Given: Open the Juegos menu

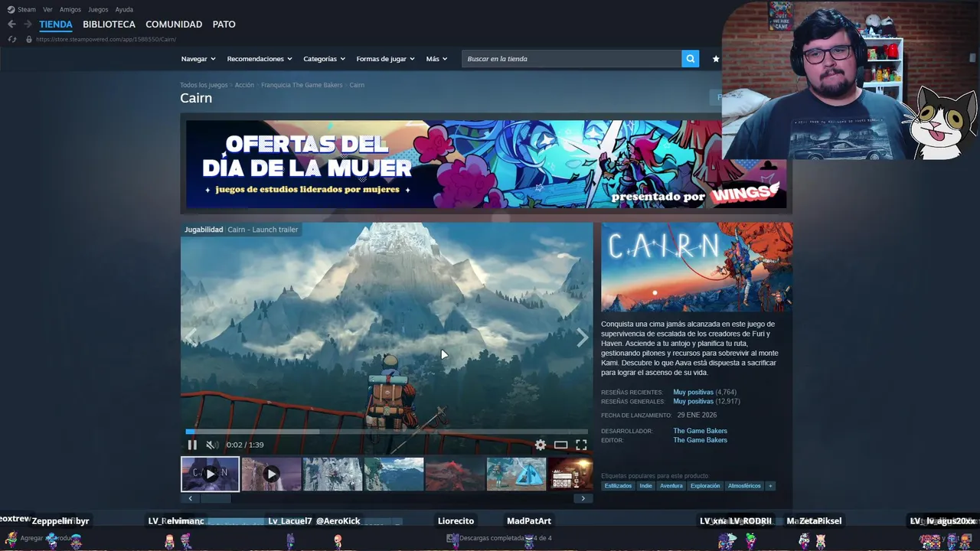Looking at the screenshot, I should pos(98,9).
